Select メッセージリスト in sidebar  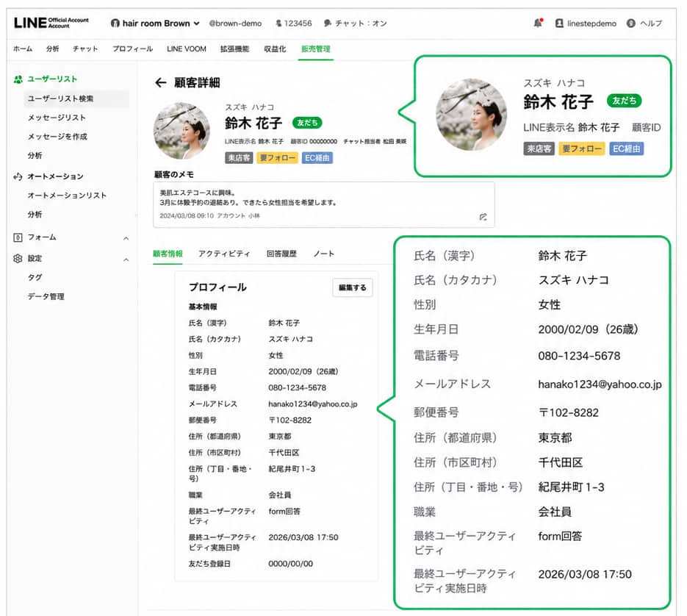click(57, 118)
